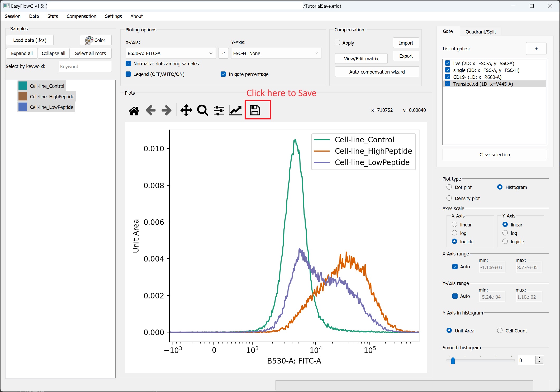Enable Apply compensation checkbox
Screen dimensions: 560x392
pyautogui.click(x=337, y=43)
